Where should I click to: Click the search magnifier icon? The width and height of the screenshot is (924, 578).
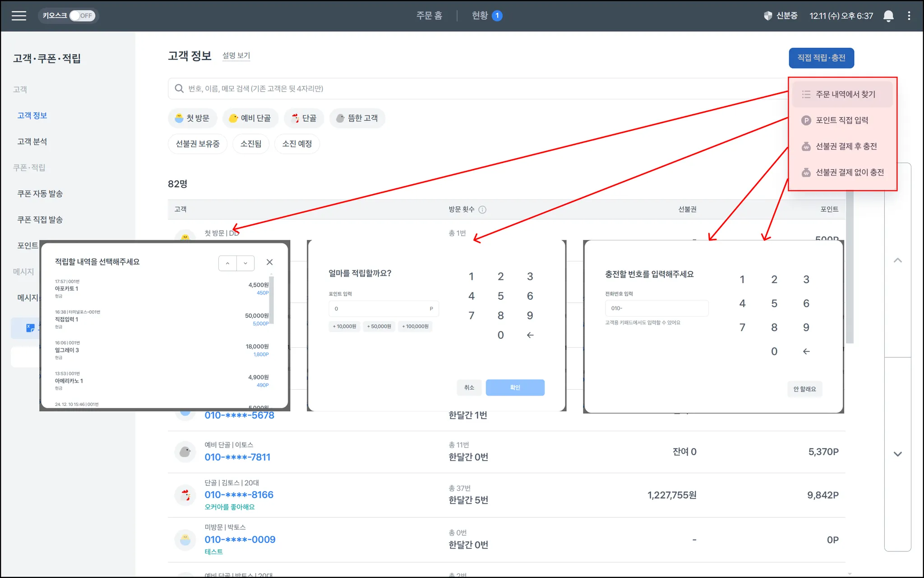[179, 89]
